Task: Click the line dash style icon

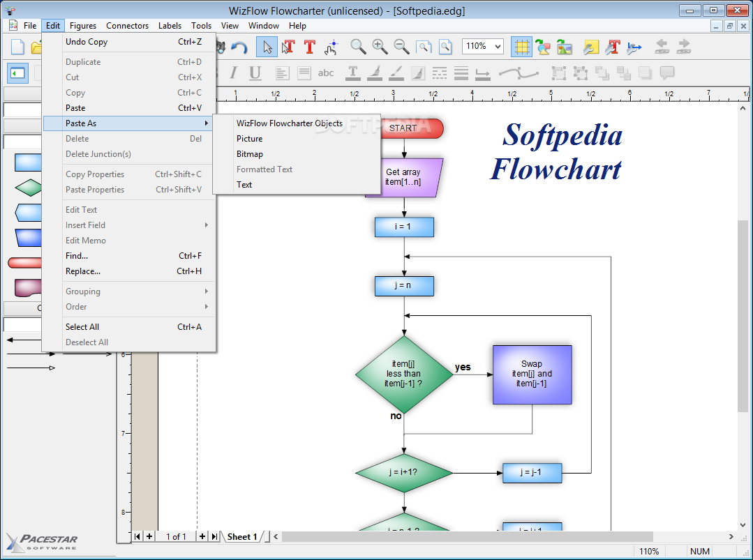Action: tap(440, 73)
